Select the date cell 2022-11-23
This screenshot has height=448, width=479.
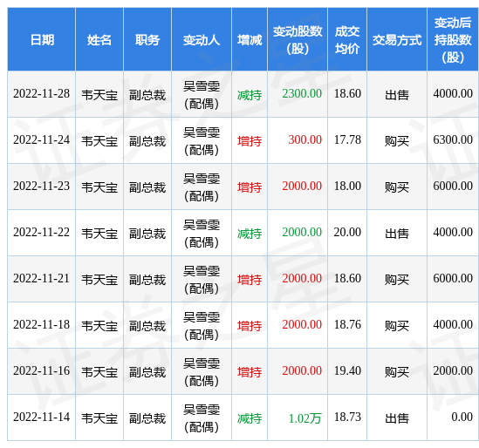(42, 186)
